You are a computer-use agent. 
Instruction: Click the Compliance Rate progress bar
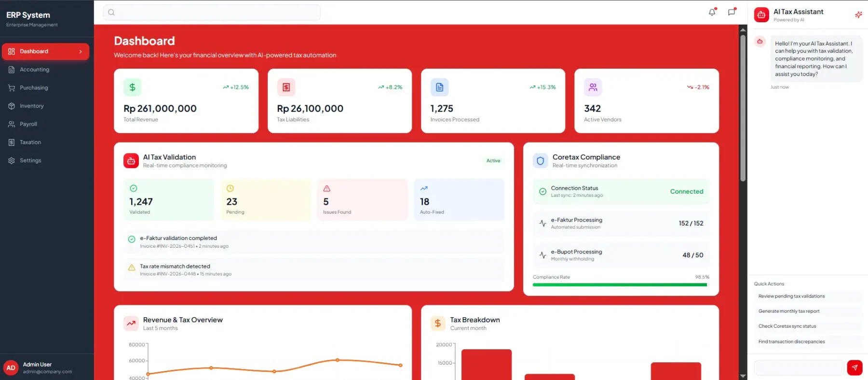tap(621, 285)
